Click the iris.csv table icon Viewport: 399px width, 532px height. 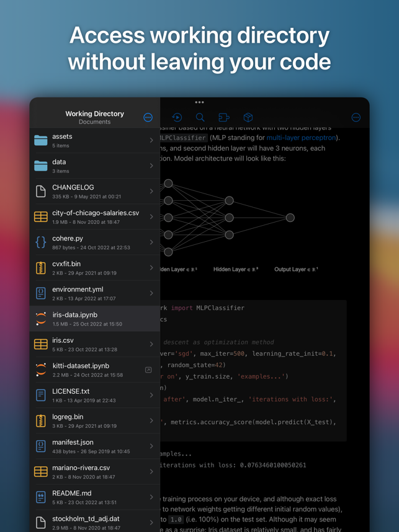41,344
